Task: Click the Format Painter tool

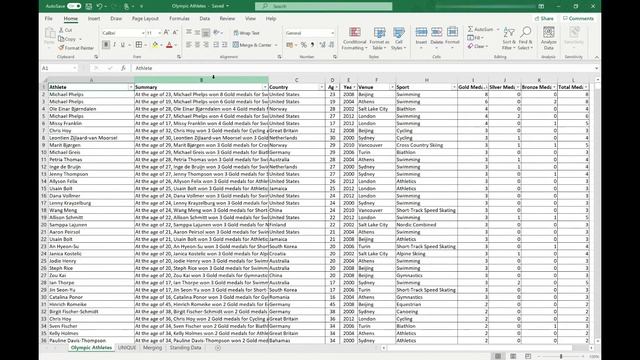Action: pos(76,48)
